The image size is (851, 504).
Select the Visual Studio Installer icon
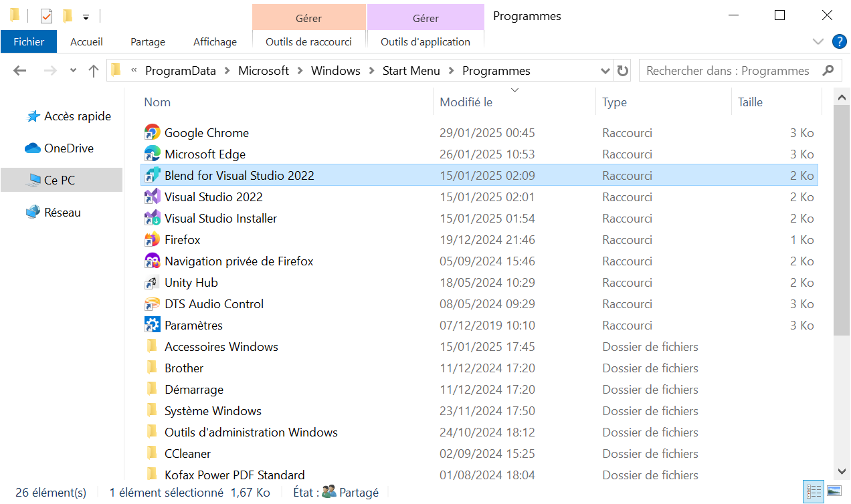153,218
